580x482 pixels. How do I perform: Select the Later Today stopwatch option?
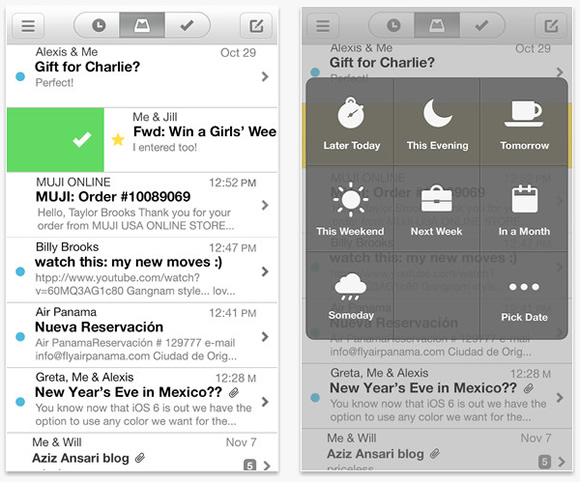click(351, 123)
